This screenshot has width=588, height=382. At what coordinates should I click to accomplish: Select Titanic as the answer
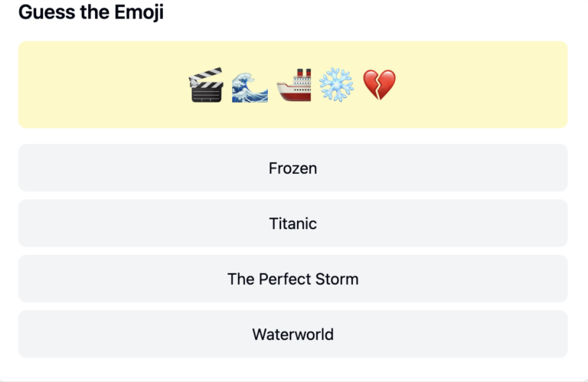(292, 224)
